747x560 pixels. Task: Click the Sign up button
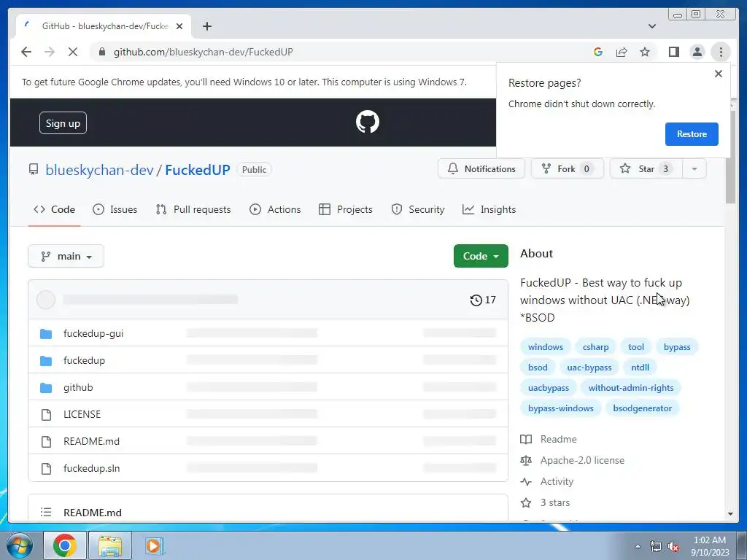point(63,123)
